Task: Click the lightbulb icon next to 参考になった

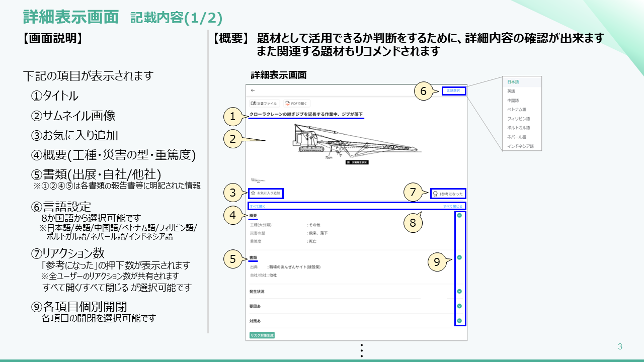Action: 435,193
